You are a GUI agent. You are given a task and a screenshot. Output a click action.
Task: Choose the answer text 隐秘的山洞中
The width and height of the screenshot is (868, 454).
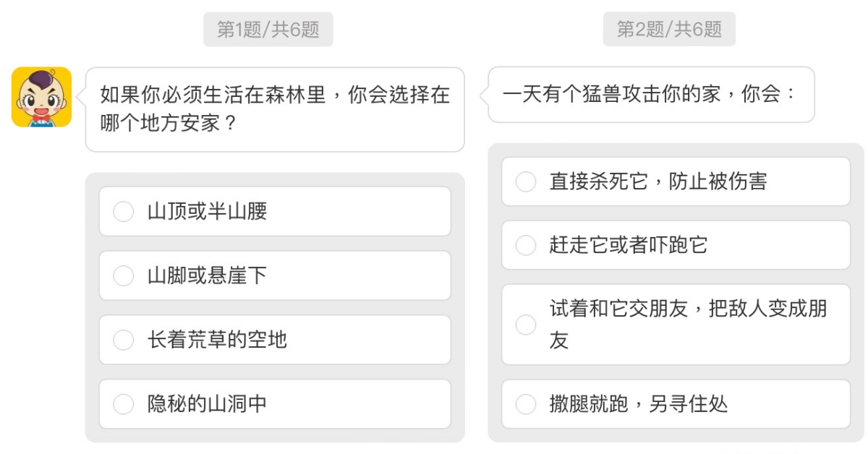(208, 403)
